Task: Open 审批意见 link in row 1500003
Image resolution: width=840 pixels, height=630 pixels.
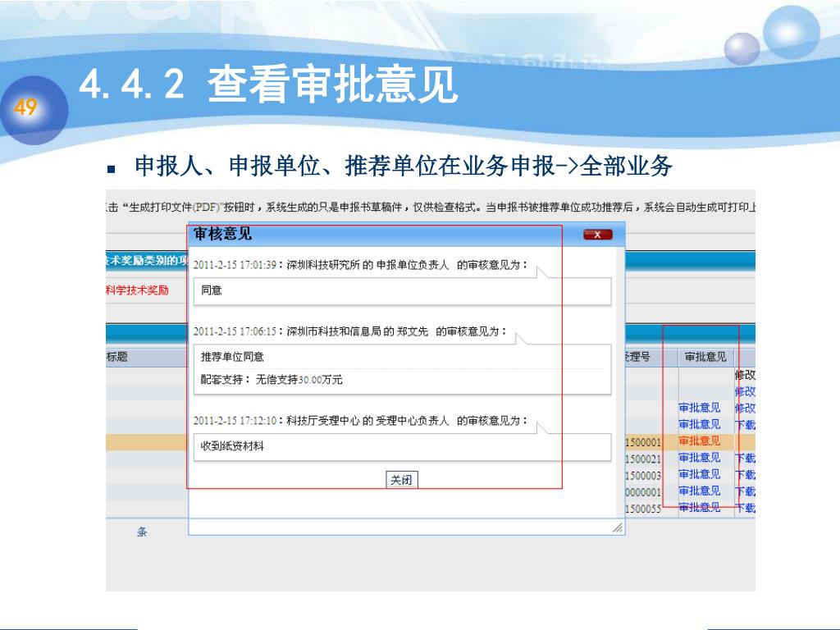Action: (699, 474)
